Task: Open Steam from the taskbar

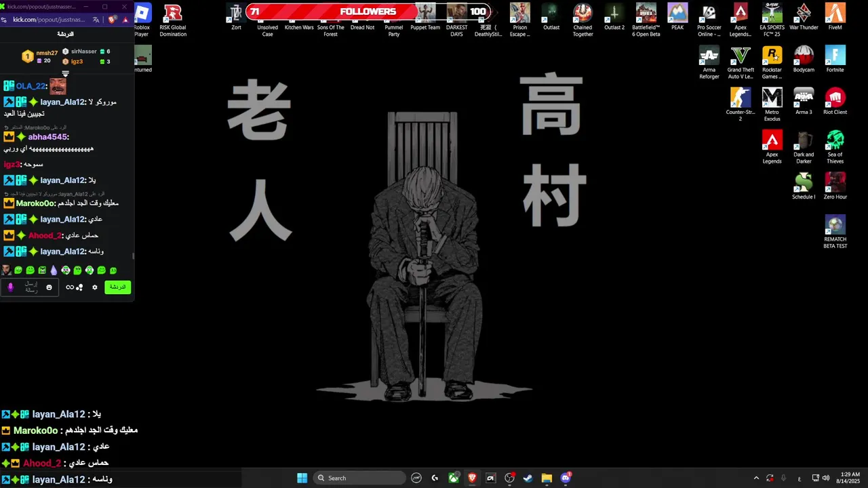Action: click(x=528, y=478)
